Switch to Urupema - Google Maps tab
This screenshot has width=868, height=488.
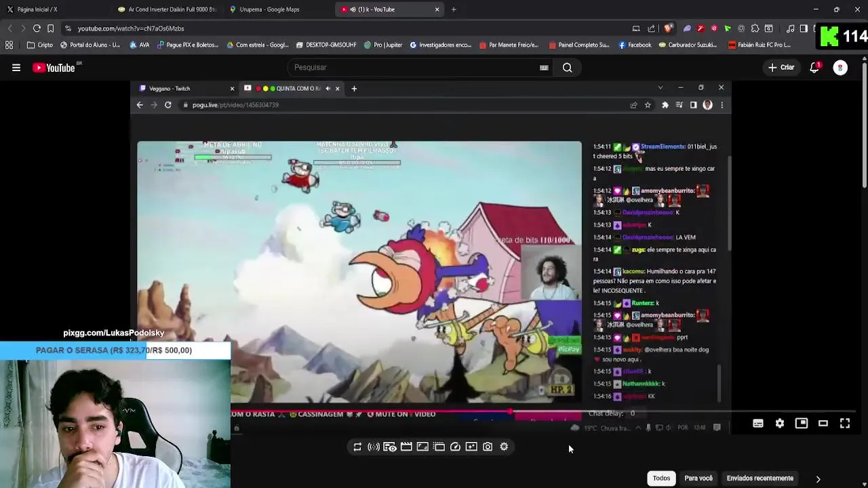click(x=278, y=9)
